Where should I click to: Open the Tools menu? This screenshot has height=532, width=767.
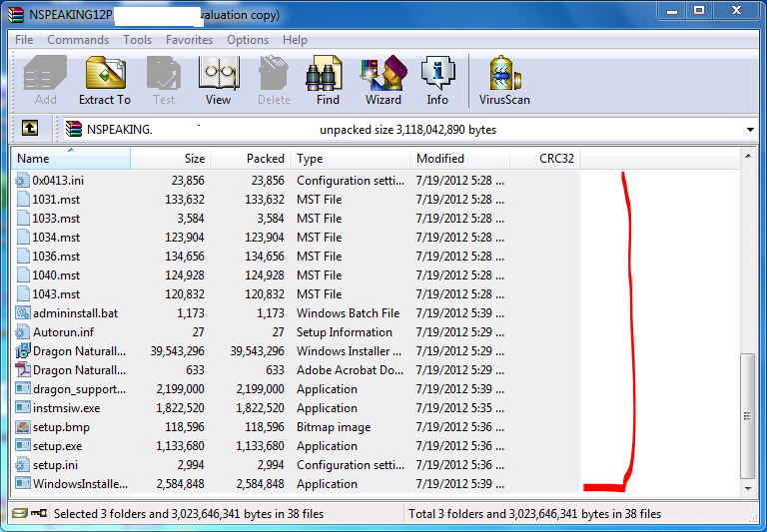pos(137,40)
